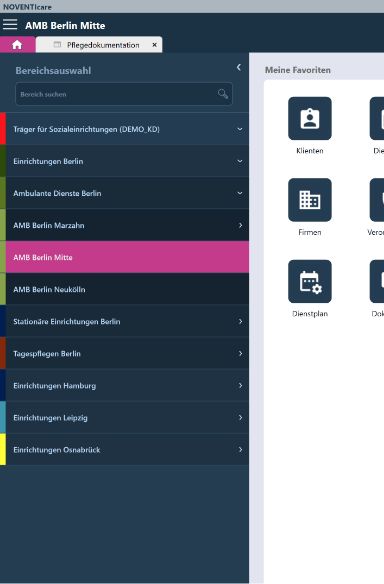Expand Einrichtungen Leipzig arrow
This screenshot has height=584, width=384.
[x=240, y=418]
